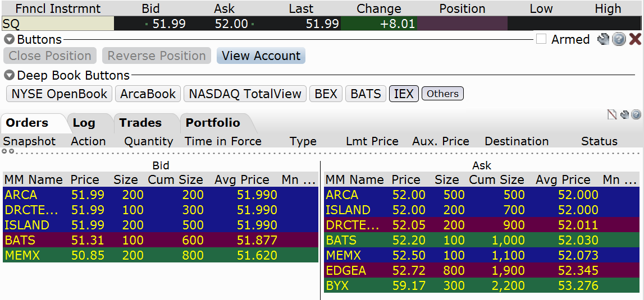
Task: Open the Others deep book list
Action: [x=442, y=94]
